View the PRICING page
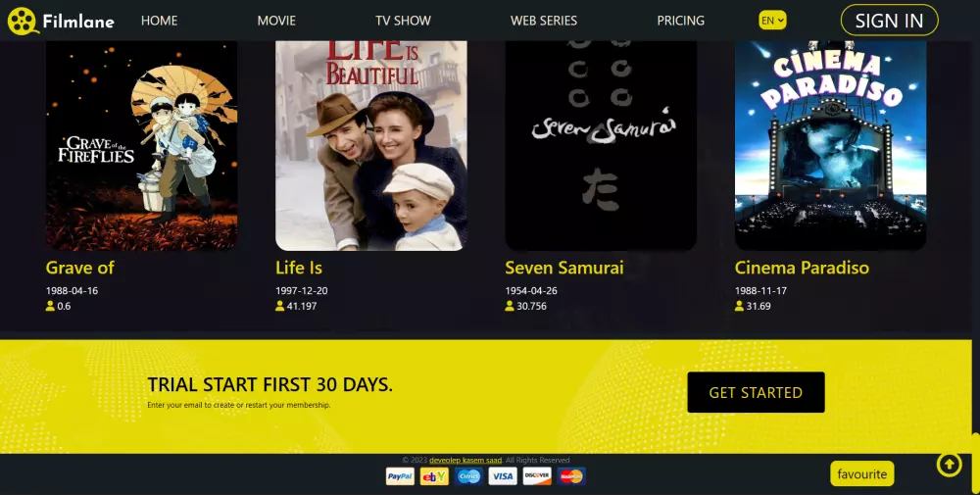 [x=681, y=21]
